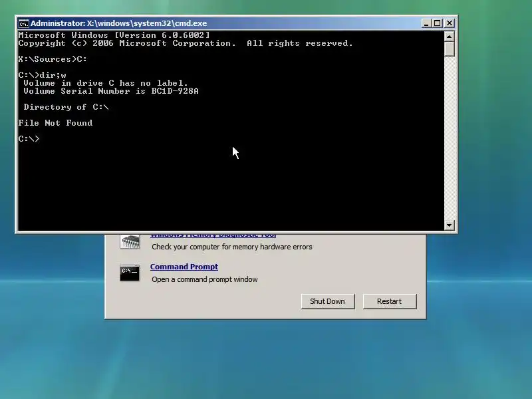This screenshot has height=399, width=532.
Task: Open the Command Prompt link
Action: (184, 267)
